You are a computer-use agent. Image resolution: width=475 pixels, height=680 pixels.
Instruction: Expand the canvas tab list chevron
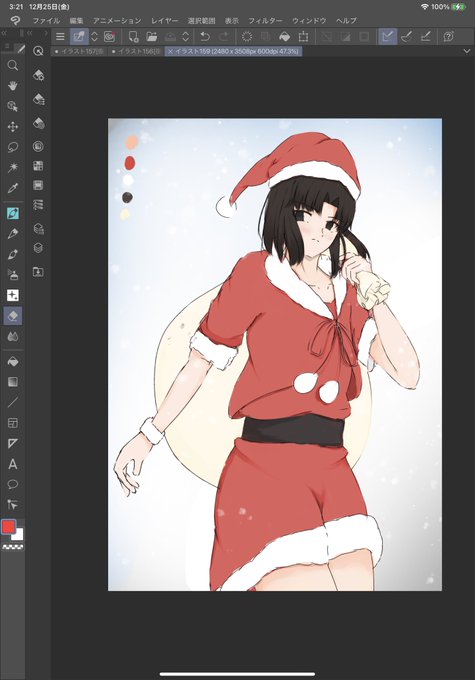467,51
